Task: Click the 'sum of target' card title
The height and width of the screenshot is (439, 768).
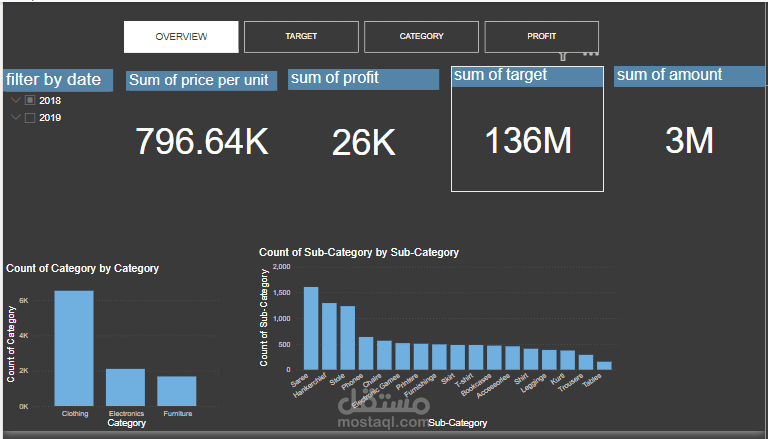Action: tap(528, 77)
